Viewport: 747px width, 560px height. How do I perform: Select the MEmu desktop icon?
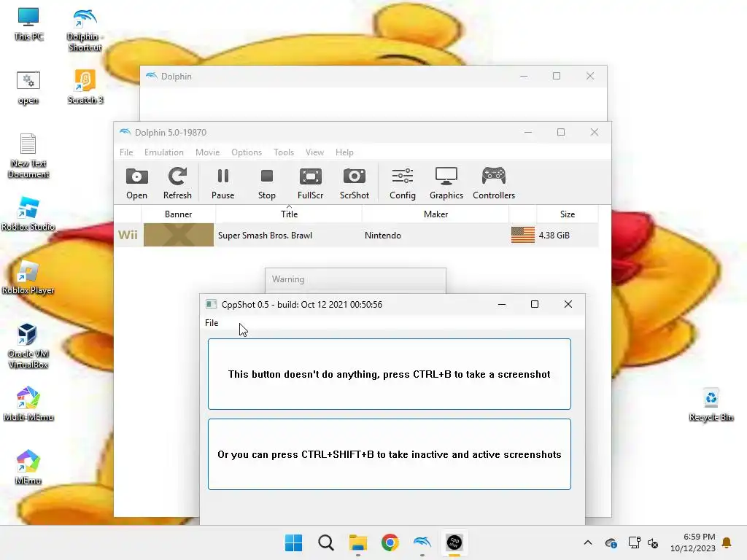pyautogui.click(x=28, y=467)
